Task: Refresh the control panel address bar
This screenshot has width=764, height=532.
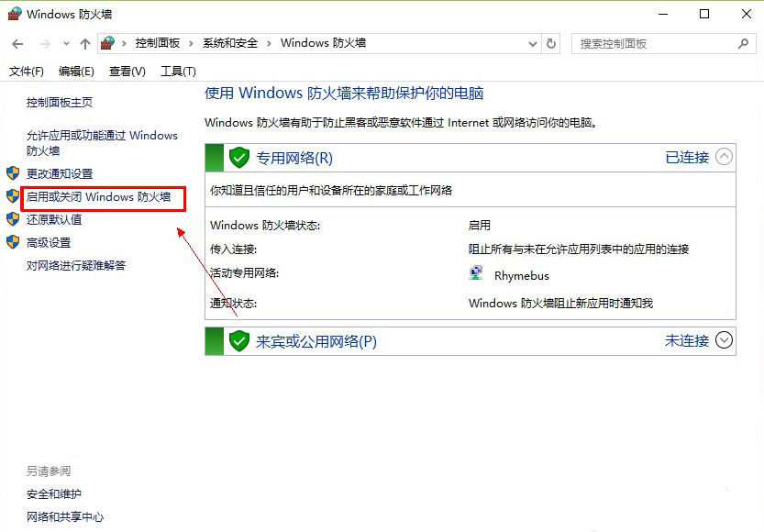Action: [x=551, y=44]
